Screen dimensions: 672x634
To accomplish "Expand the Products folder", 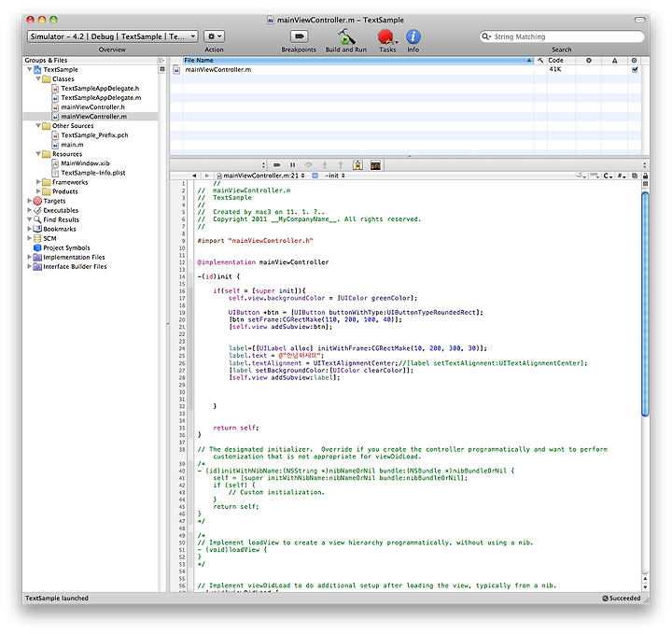I will point(38,191).
